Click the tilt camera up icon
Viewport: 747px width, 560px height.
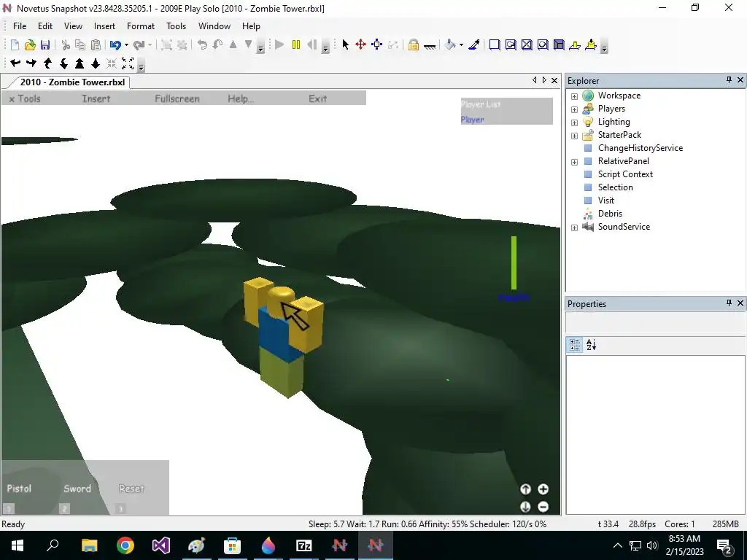click(x=47, y=63)
